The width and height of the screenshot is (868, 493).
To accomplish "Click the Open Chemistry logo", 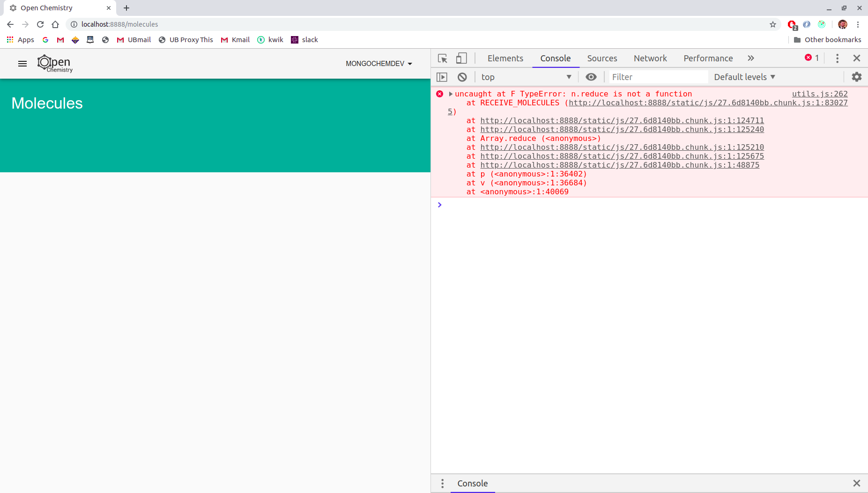I will (x=55, y=64).
